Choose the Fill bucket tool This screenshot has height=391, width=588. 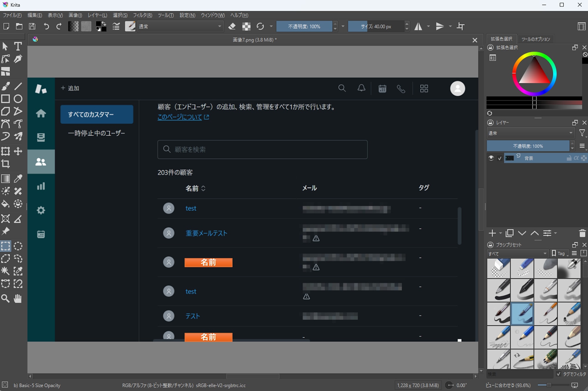point(5,204)
